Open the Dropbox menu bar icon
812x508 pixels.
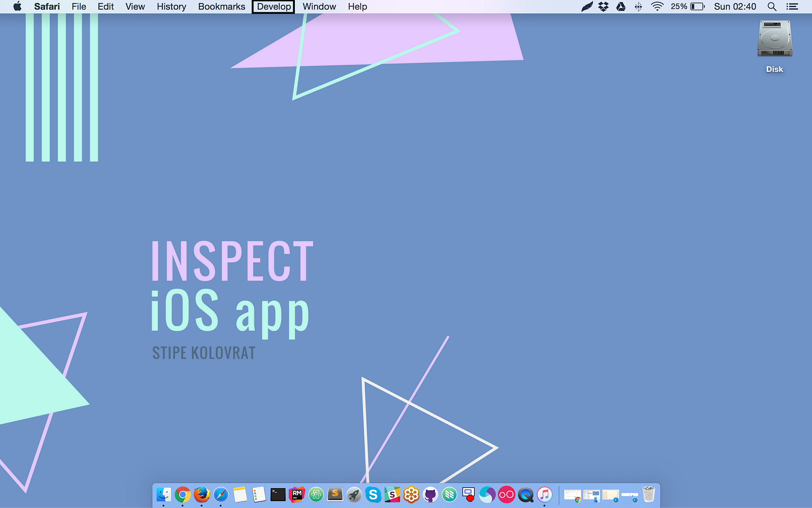pyautogui.click(x=603, y=7)
